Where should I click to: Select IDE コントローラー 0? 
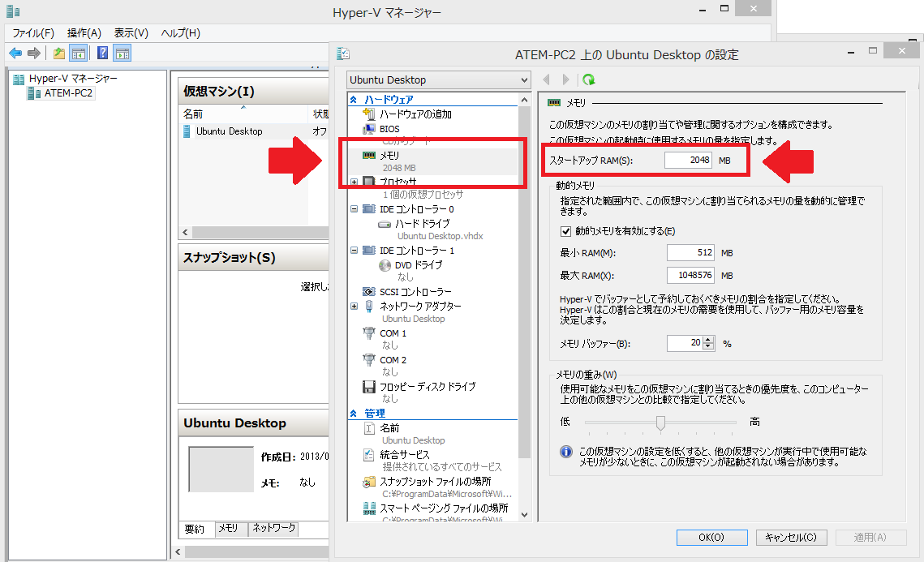[417, 209]
